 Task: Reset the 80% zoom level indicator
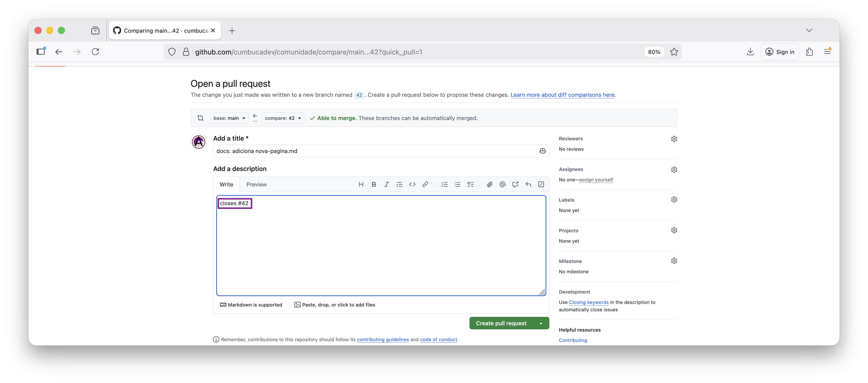(x=654, y=52)
